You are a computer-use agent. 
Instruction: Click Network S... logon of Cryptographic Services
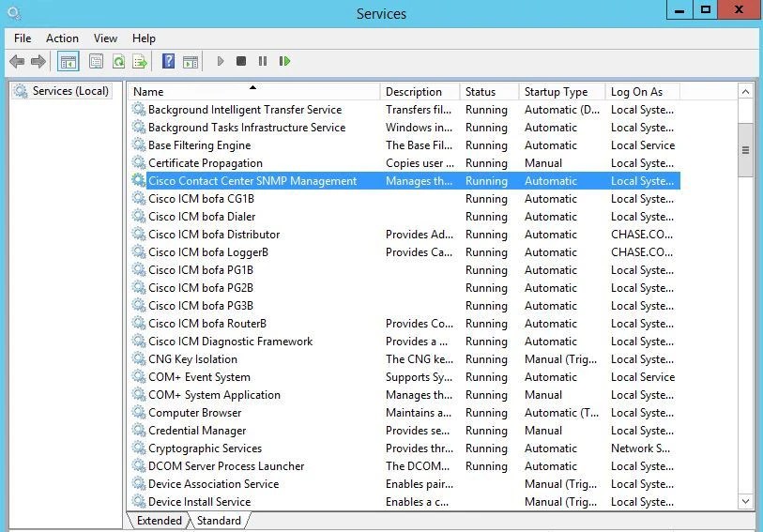click(640, 448)
